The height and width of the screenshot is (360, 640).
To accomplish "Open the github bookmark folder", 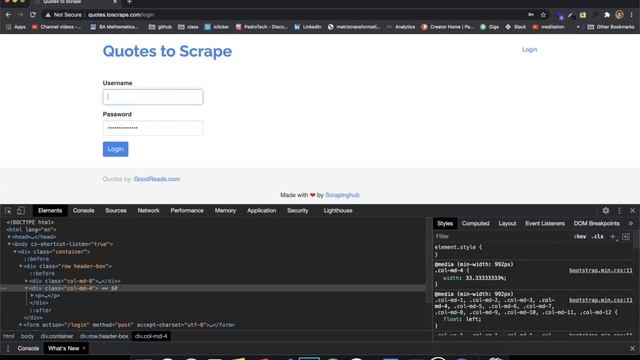I will (160, 27).
